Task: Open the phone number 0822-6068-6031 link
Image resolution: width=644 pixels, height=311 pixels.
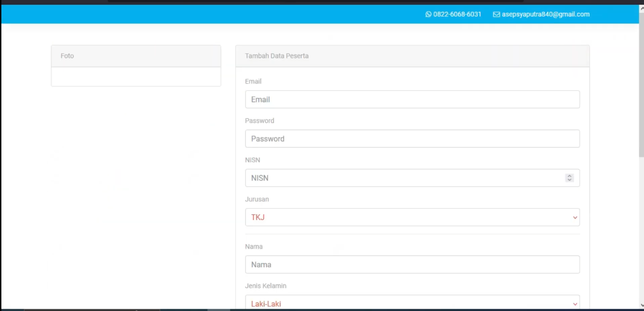Action: coord(457,14)
